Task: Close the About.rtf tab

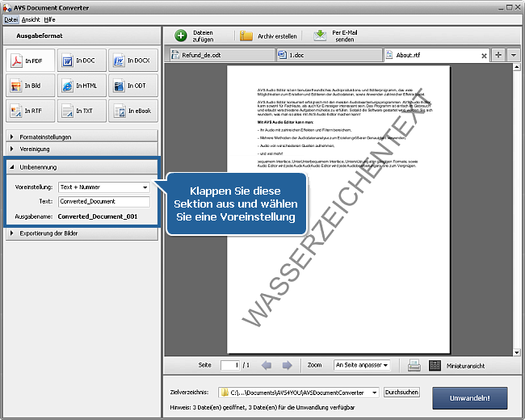Action: [484, 56]
